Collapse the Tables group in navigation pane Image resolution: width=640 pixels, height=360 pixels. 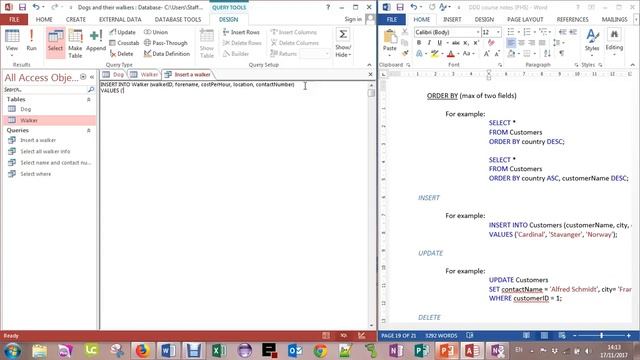(x=89, y=99)
